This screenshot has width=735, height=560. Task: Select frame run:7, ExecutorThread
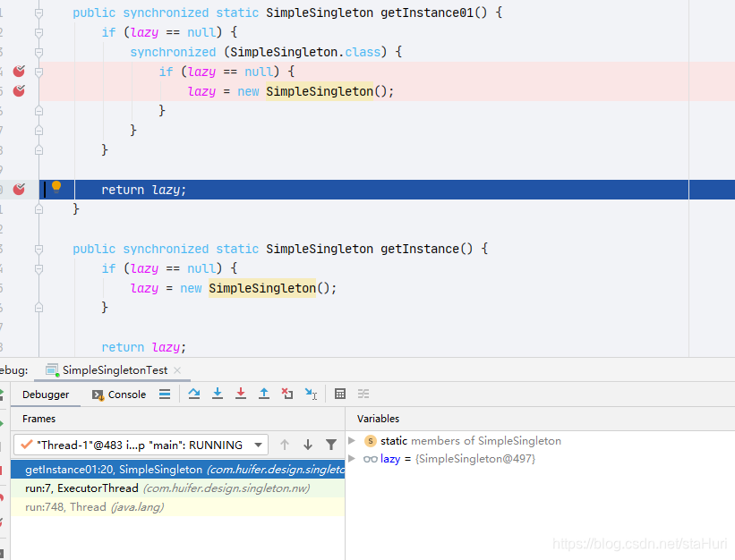177,488
